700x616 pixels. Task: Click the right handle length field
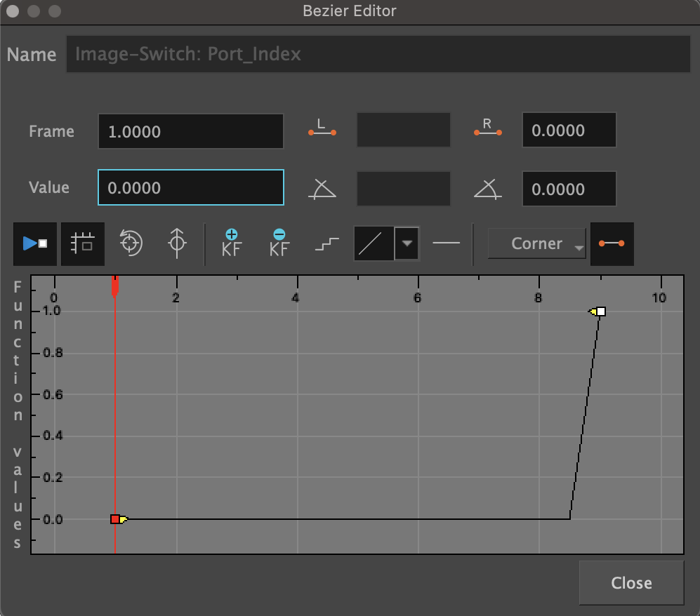coord(569,130)
